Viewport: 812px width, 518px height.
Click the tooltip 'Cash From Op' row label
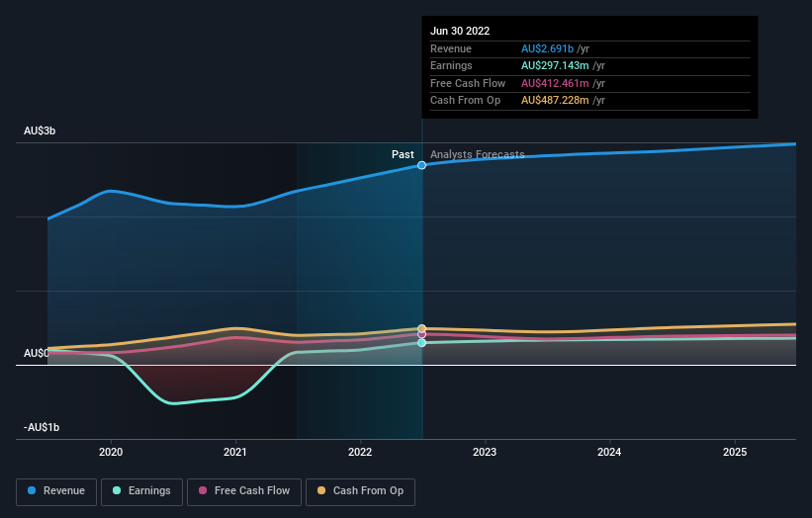point(465,101)
